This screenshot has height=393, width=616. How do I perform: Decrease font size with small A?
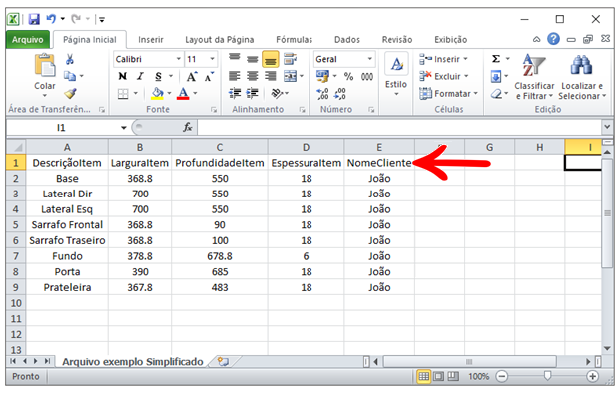(209, 76)
